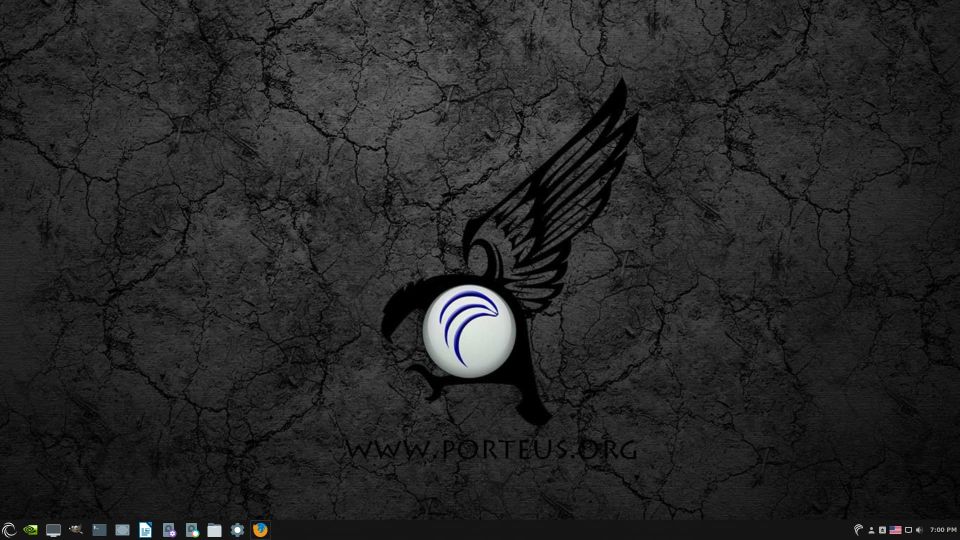Launch NVIDIA settings from the taskbar
Viewport: 960px width, 540px height.
30,530
